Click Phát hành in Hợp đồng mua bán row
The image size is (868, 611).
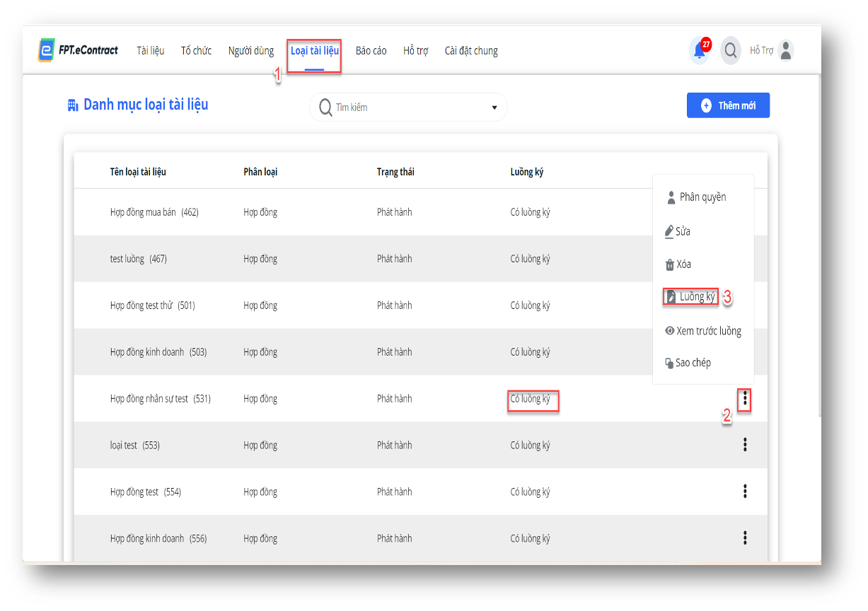[x=394, y=212]
